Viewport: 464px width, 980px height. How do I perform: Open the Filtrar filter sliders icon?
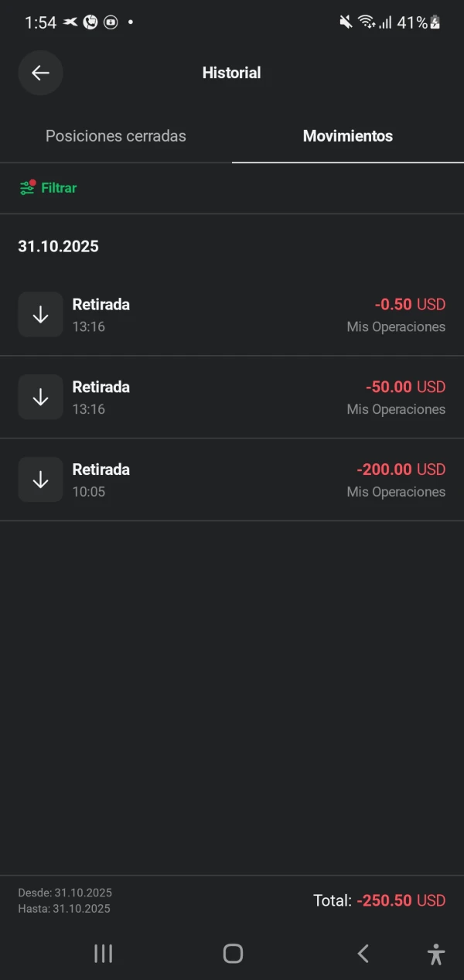tap(27, 188)
